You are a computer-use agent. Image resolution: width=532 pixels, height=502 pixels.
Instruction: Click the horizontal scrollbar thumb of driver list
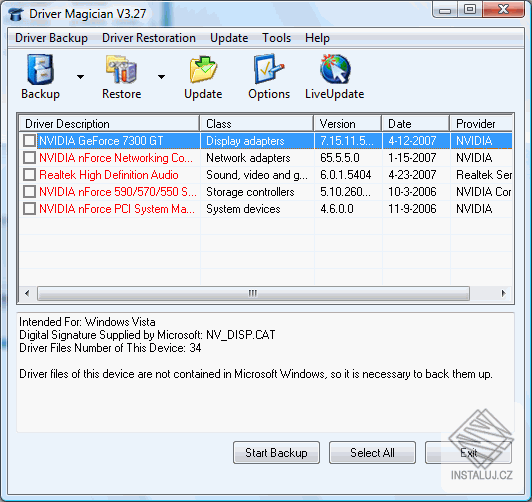click(253, 293)
